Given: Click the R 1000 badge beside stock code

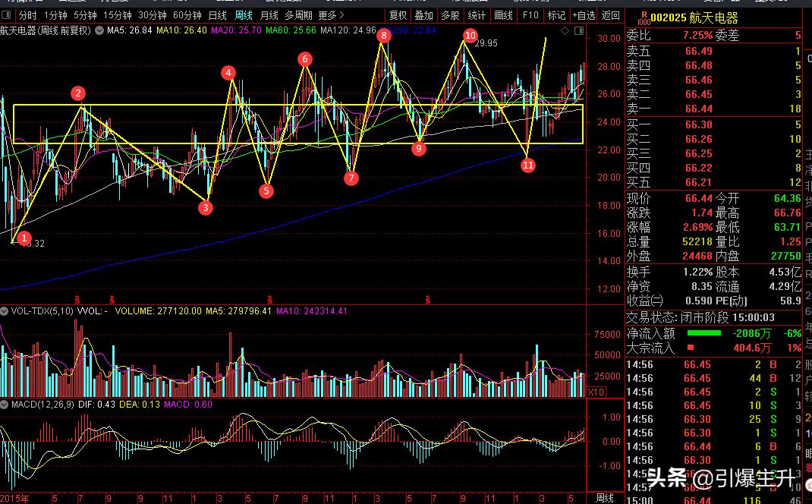Looking at the screenshot, I should click(644, 17).
